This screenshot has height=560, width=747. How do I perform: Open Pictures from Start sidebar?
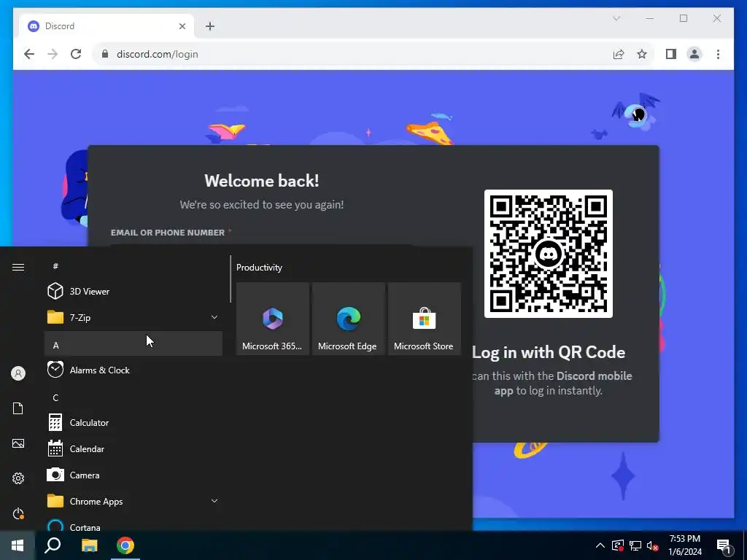coord(18,443)
